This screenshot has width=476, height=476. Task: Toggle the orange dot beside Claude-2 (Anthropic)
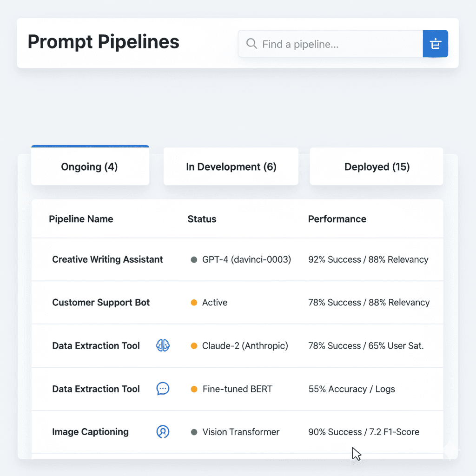click(x=194, y=345)
